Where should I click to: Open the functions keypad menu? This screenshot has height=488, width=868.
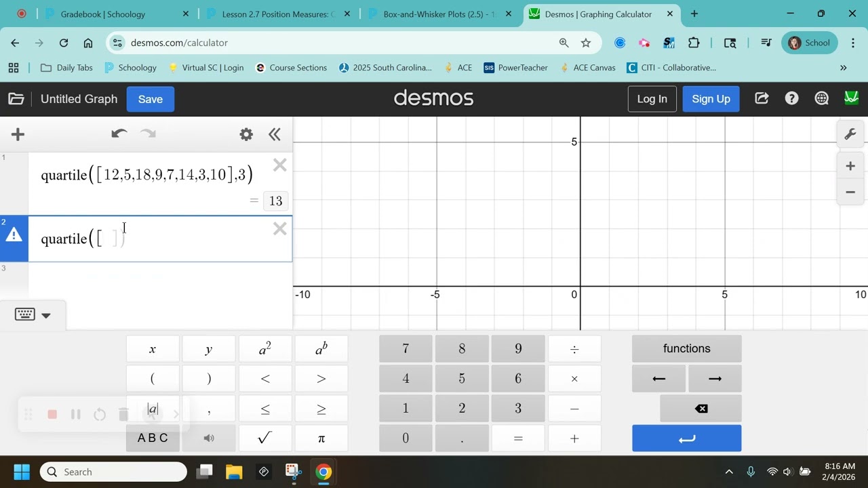[x=687, y=348]
